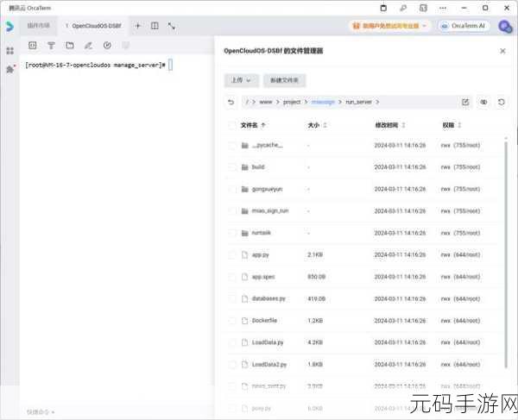Open the user avatar in top right
Viewport: 518px width, 420px height.
[x=505, y=27]
